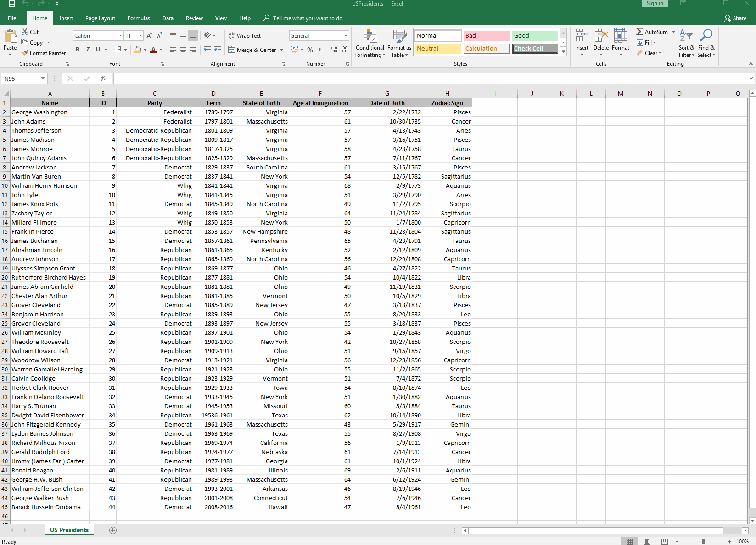The height and width of the screenshot is (545, 756).
Task: Apply Fill Color bucket icon
Action: [x=138, y=50]
